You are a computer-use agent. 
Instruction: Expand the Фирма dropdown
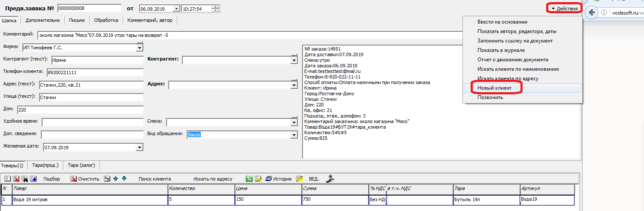[139, 48]
